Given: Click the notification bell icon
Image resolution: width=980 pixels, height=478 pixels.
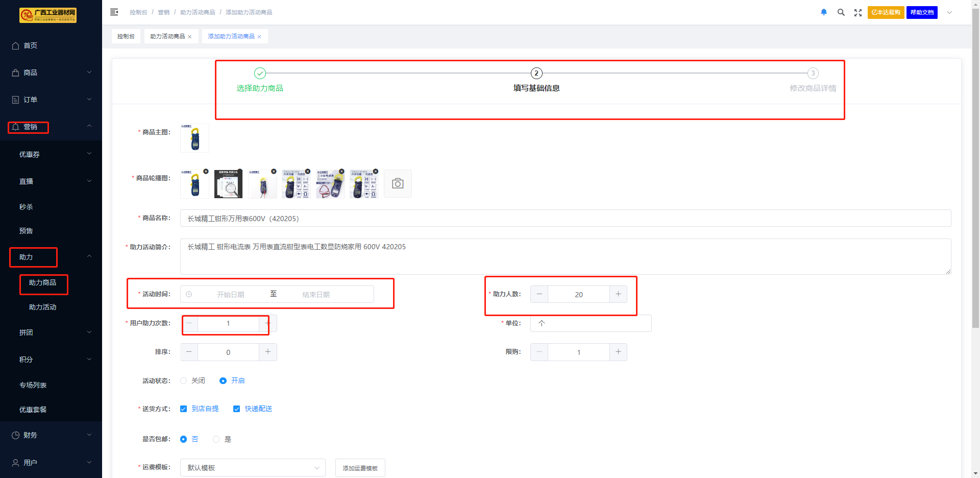Looking at the screenshot, I should [823, 12].
